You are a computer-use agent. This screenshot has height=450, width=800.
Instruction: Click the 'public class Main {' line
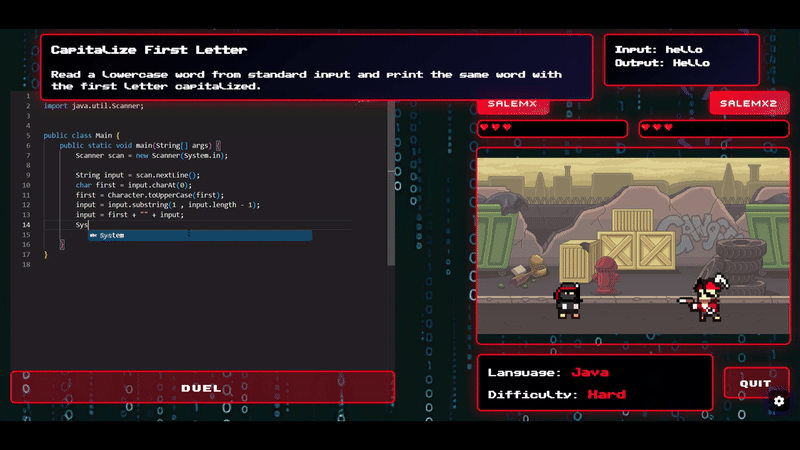(82, 135)
